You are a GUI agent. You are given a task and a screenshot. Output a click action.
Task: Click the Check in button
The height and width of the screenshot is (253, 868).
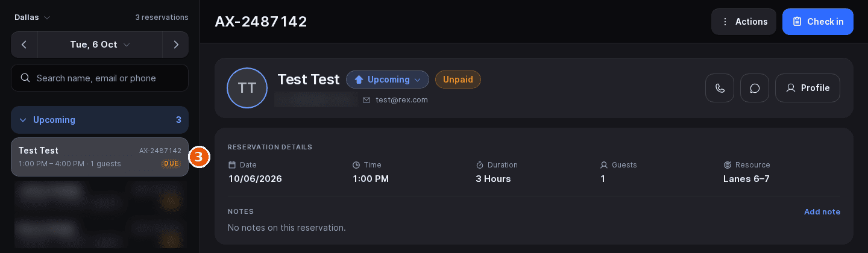coord(818,22)
